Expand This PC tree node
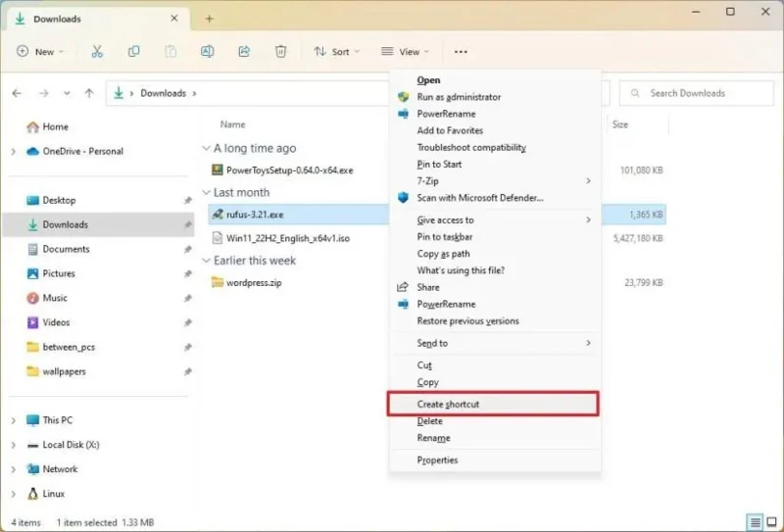This screenshot has height=532, width=784. pyautogui.click(x=14, y=420)
